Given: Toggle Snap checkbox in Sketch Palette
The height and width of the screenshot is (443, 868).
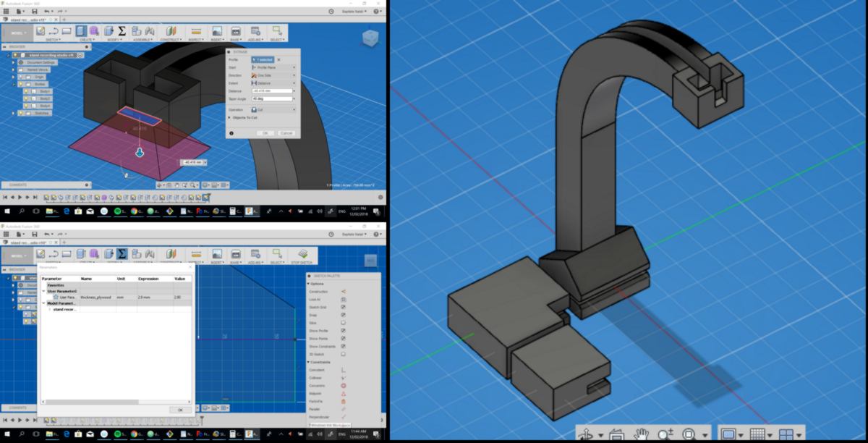Looking at the screenshot, I should pyautogui.click(x=343, y=315).
